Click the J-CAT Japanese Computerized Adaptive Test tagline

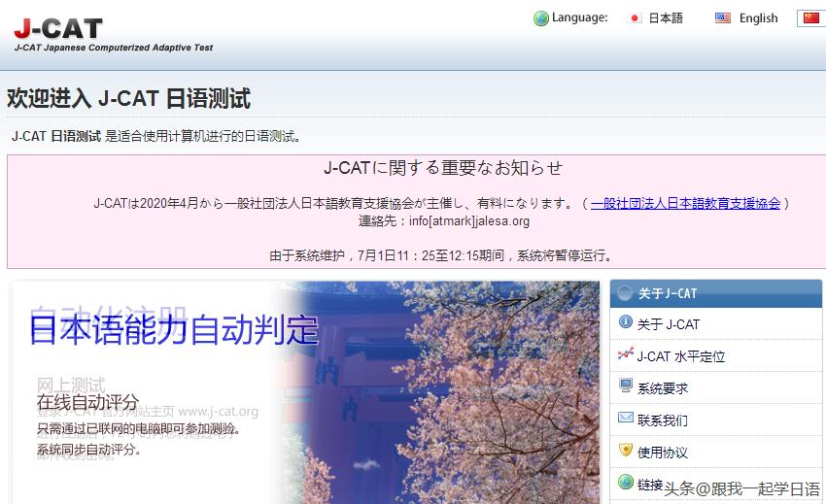point(114,48)
